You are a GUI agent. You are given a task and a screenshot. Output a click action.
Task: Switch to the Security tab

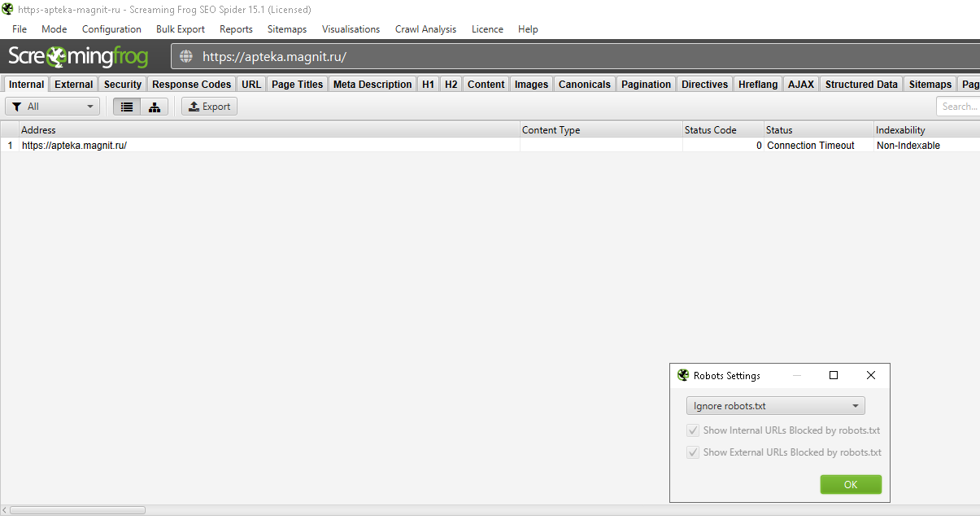123,85
